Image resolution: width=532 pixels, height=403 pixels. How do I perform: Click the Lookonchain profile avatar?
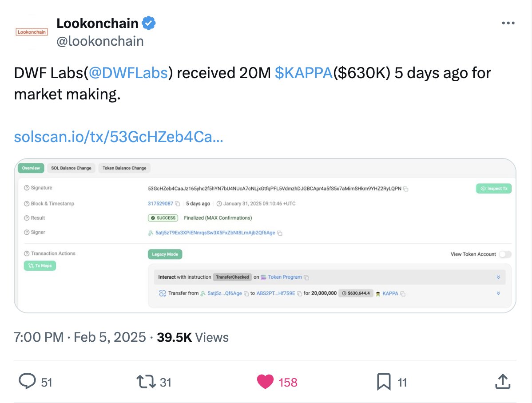32,32
